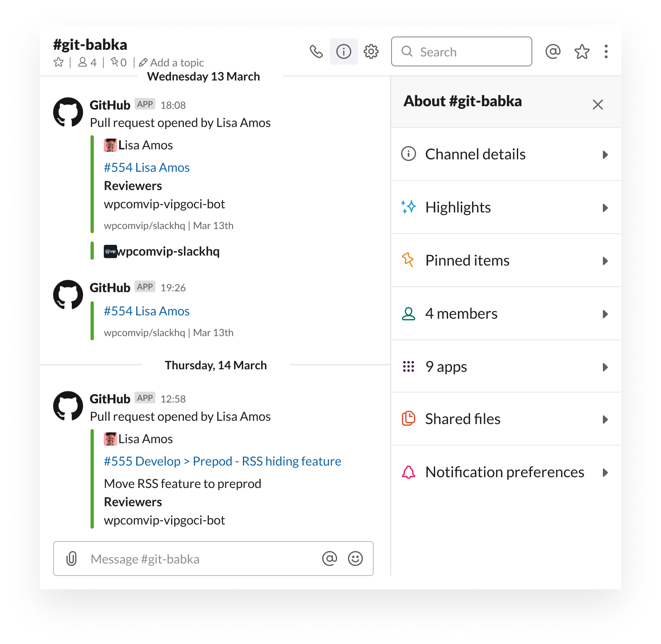The width and height of the screenshot is (661, 644).
Task: Click the Highlights sparkle icon
Action: coord(409,207)
